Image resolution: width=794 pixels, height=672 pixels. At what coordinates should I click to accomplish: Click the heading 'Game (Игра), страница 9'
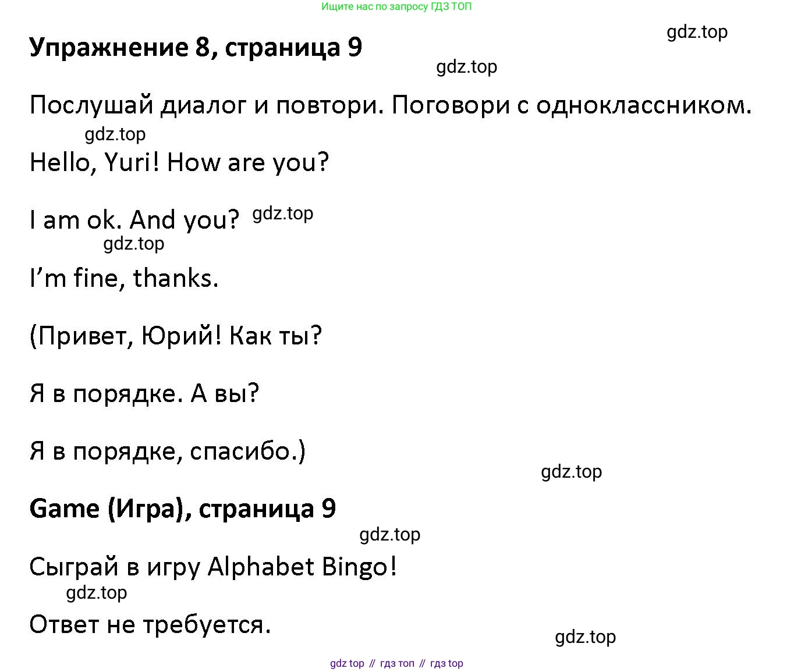pyautogui.click(x=182, y=509)
